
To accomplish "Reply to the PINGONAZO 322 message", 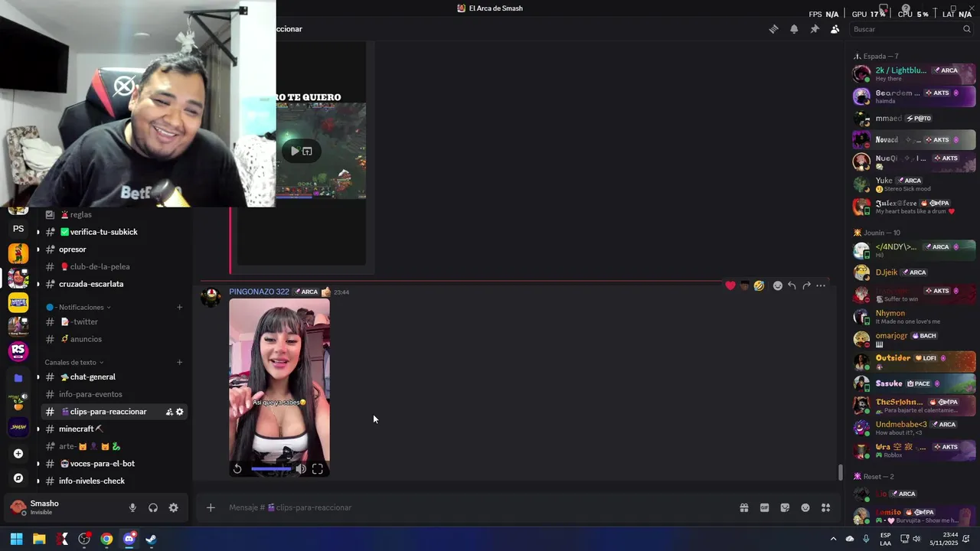I will [792, 285].
